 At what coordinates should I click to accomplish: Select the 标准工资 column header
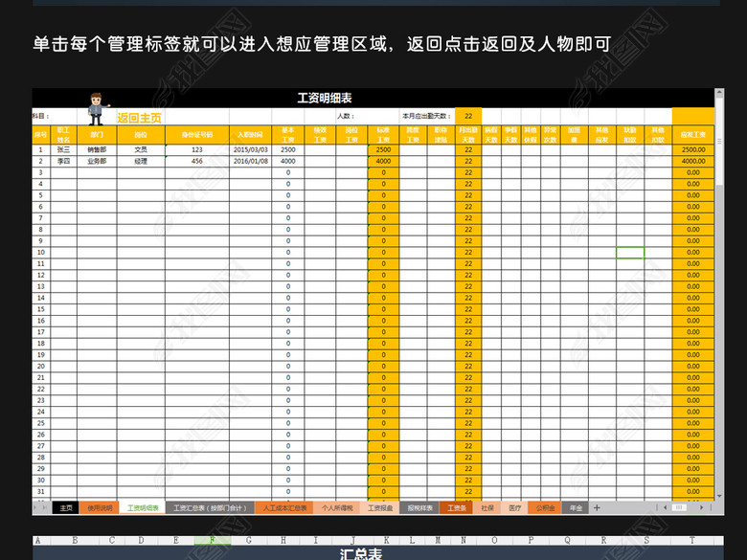tap(383, 135)
